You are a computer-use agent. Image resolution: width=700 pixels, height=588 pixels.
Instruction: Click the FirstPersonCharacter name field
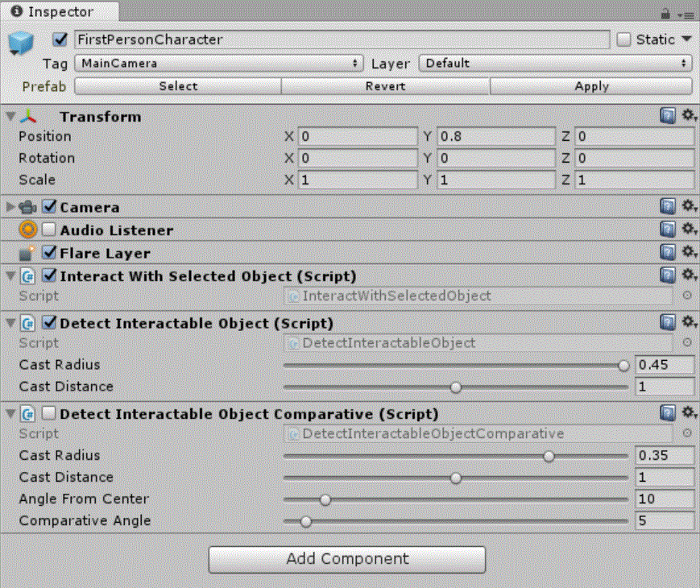click(x=342, y=39)
